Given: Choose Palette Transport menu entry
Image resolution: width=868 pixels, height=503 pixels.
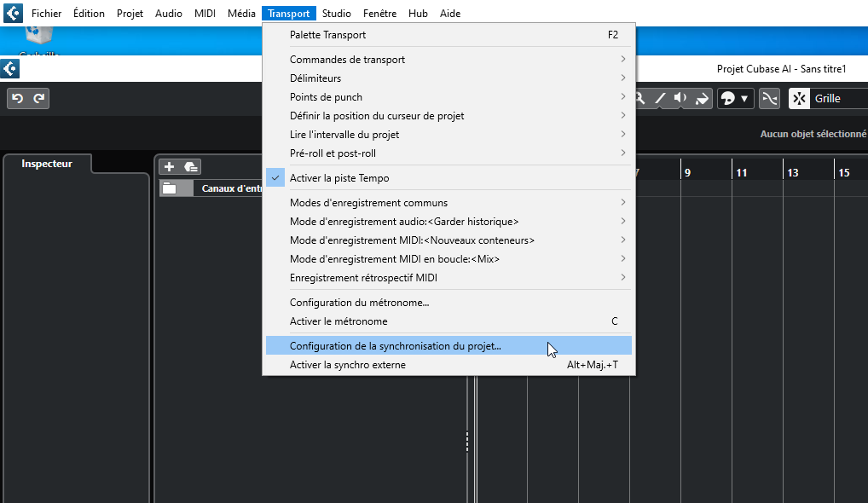Looking at the screenshot, I should [327, 35].
